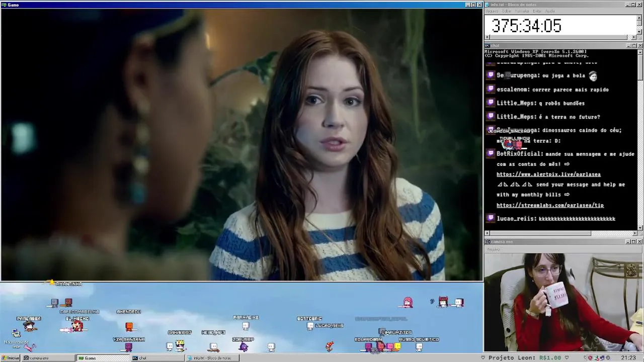This screenshot has height=362, width=644.
Task: Open the Arquivo menu in Notepad
Action: [492, 11]
